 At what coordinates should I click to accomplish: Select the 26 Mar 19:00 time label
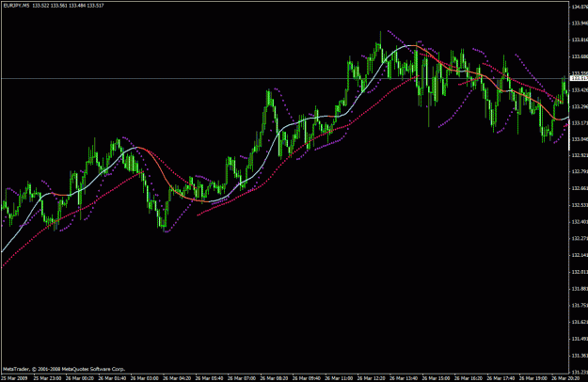click(x=532, y=378)
